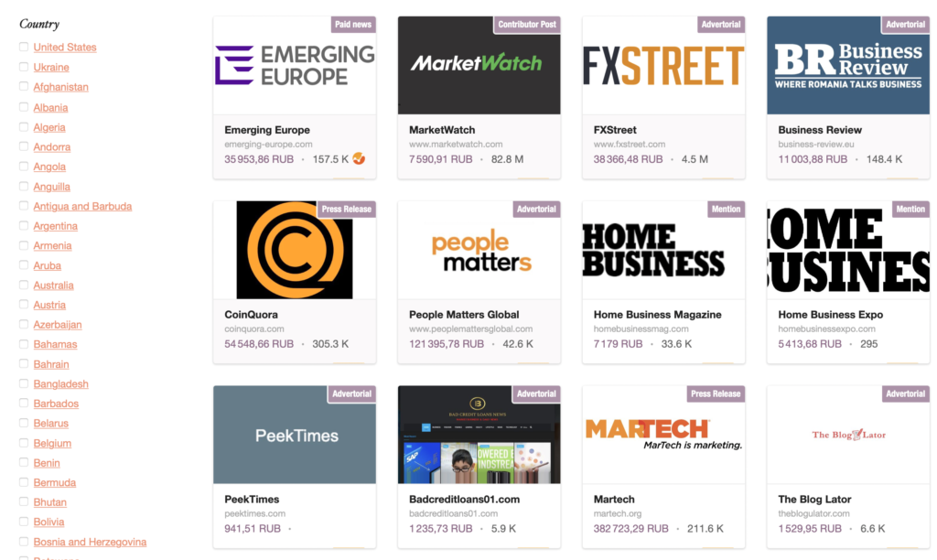Image resolution: width=937 pixels, height=560 pixels.
Task: Click the Press Release label on CoinQuora
Action: coord(346,210)
